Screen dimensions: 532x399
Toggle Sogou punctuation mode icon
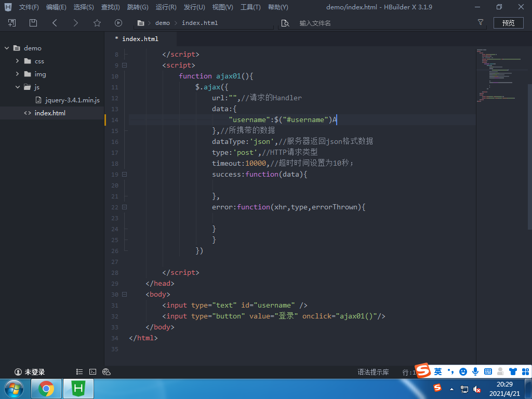(450, 372)
